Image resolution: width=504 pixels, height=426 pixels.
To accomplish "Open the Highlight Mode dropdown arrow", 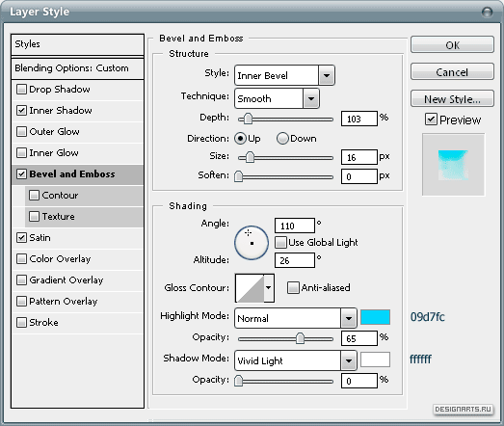I will 349,318.
